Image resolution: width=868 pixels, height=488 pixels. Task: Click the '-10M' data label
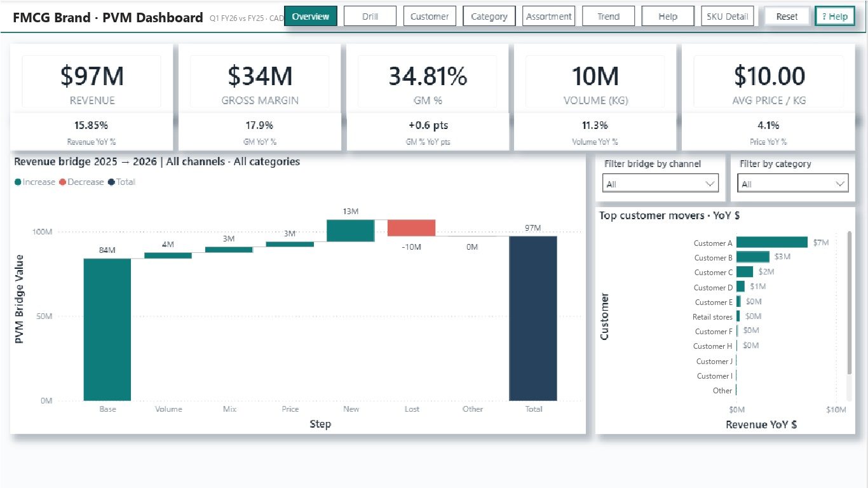coord(411,247)
